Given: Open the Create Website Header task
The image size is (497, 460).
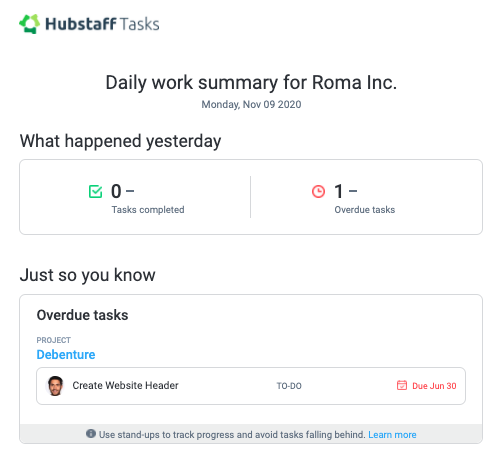Looking at the screenshot, I should click(x=125, y=385).
